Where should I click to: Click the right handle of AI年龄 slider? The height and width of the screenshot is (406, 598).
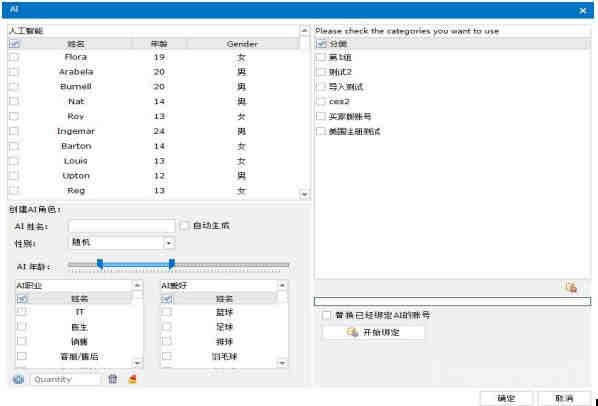[172, 264]
